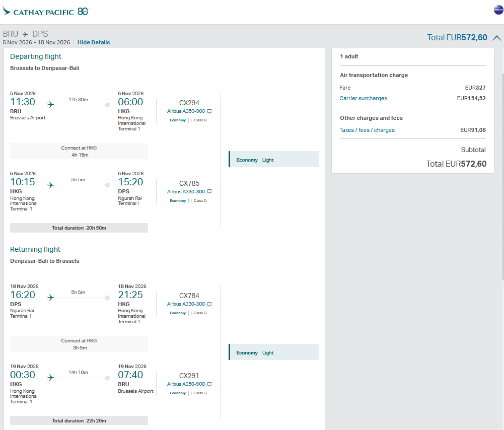Open the Taxes / fees / charges link
This screenshot has height=430, width=504.
[367, 130]
